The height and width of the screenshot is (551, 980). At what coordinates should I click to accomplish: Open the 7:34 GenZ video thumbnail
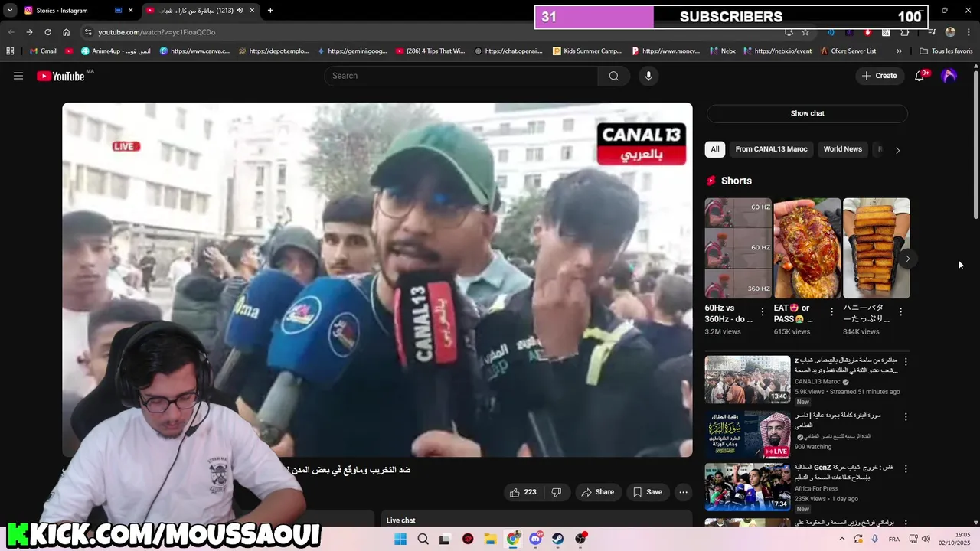pos(747,487)
